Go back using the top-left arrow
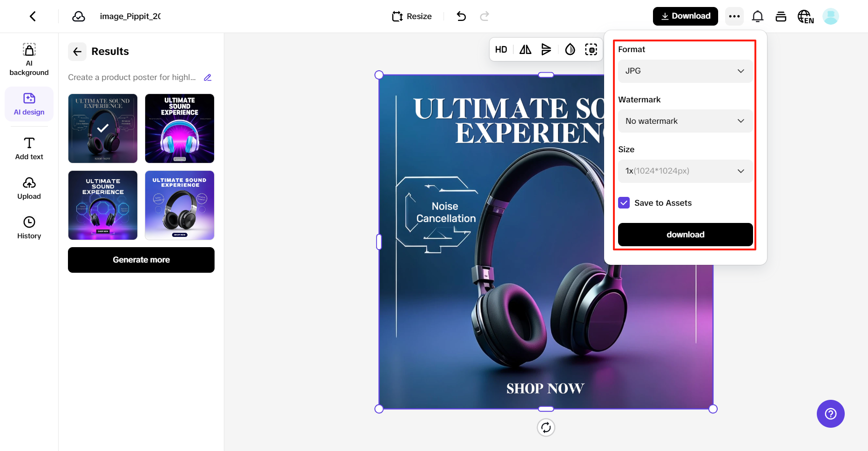The width and height of the screenshot is (868, 451). [x=33, y=16]
